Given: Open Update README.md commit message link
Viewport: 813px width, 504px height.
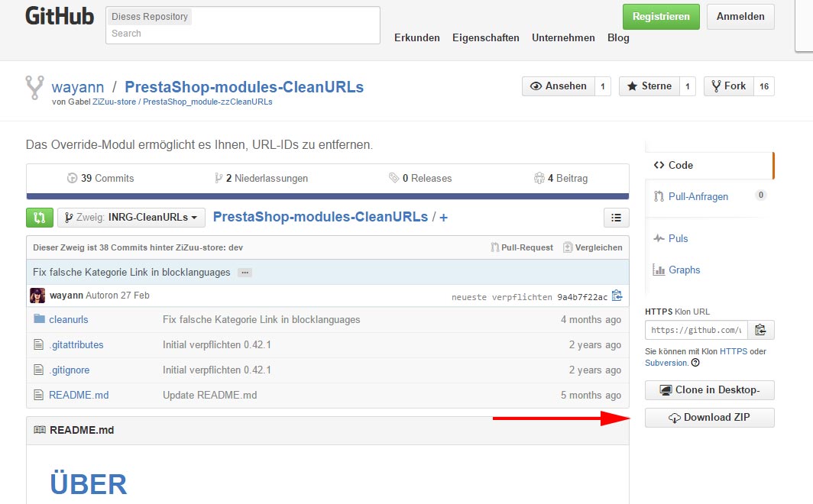Looking at the screenshot, I should [x=210, y=396].
